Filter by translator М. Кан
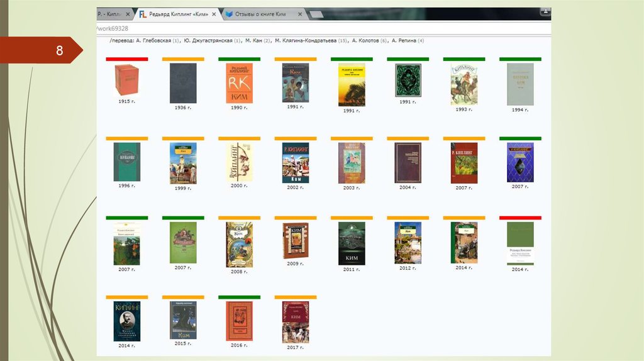 (x=253, y=41)
